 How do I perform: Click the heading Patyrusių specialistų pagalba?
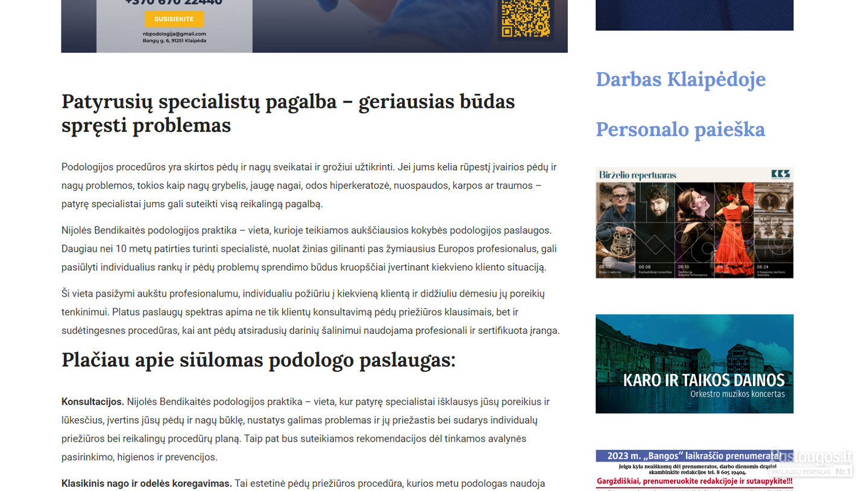[x=288, y=113]
